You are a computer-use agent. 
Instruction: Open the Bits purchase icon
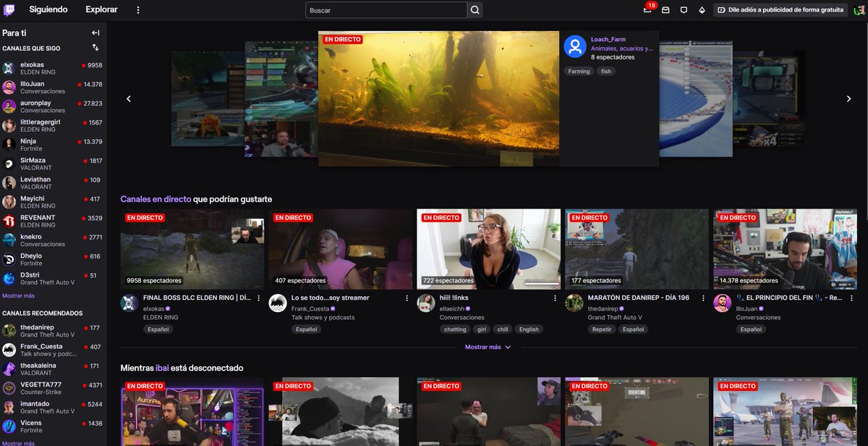click(x=702, y=10)
